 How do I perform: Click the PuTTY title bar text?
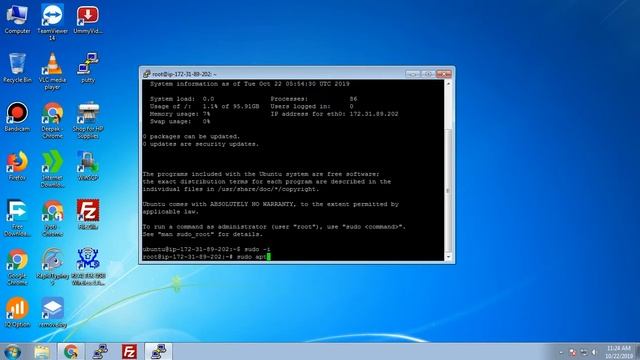pos(184,74)
